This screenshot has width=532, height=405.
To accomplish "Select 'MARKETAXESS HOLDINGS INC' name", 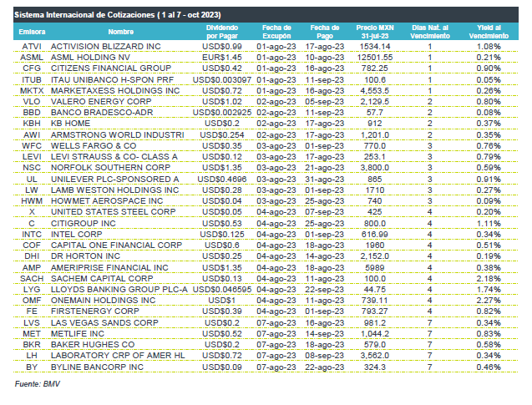I will click(x=115, y=91).
